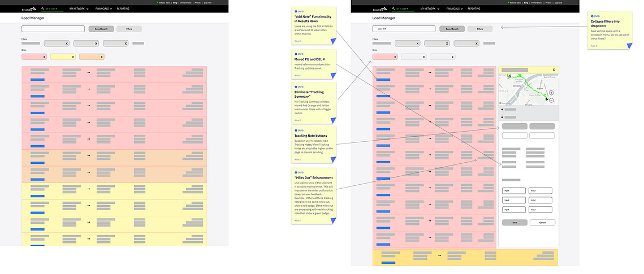Click Save in the tracking panel
Image resolution: width=644 pixels, height=274 pixels.
(515, 223)
